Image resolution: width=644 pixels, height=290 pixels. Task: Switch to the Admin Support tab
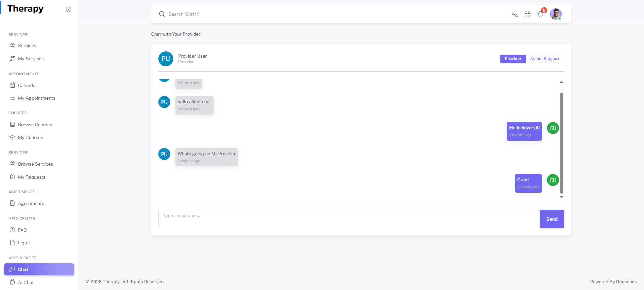pos(545,59)
